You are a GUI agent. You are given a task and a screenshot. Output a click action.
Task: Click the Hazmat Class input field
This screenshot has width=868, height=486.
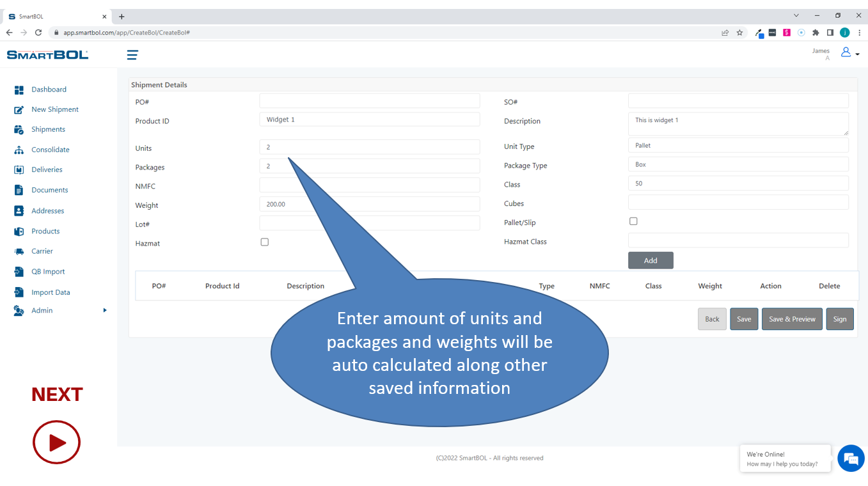[x=738, y=240]
